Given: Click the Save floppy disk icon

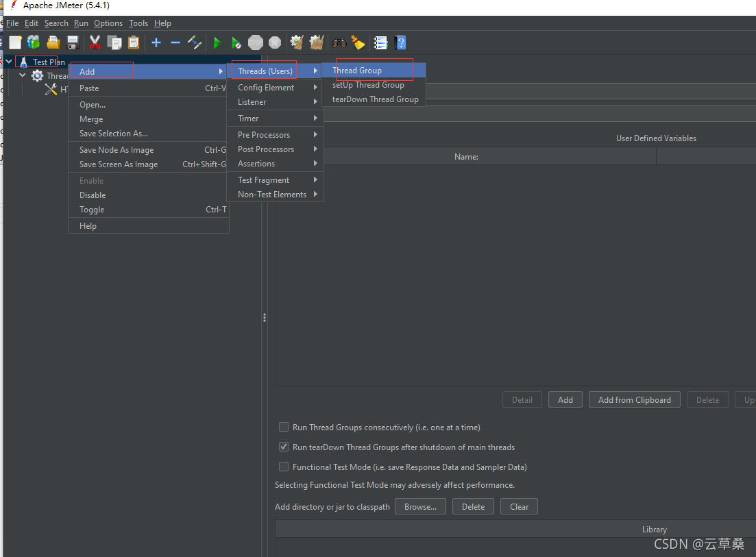Looking at the screenshot, I should point(73,42).
